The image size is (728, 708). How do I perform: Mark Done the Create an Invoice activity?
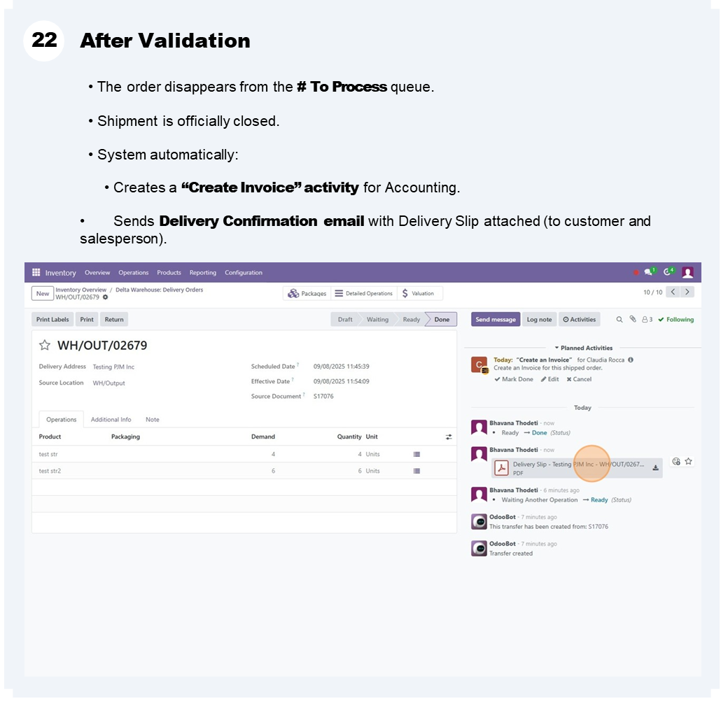pyautogui.click(x=514, y=379)
